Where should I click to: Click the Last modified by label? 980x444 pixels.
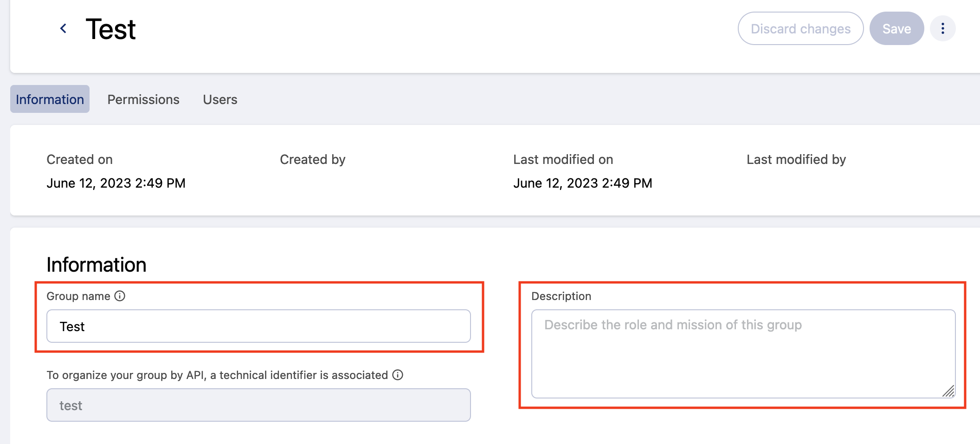coord(796,159)
